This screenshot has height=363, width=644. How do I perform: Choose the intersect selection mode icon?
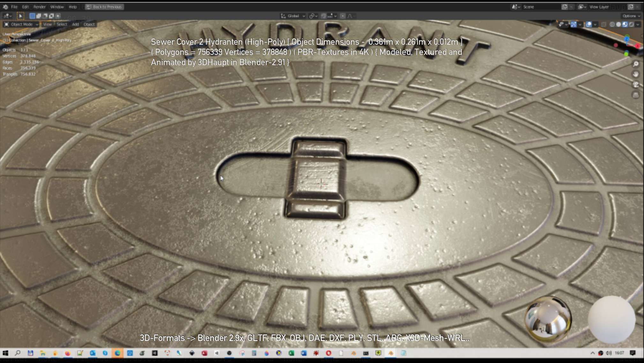click(x=58, y=16)
